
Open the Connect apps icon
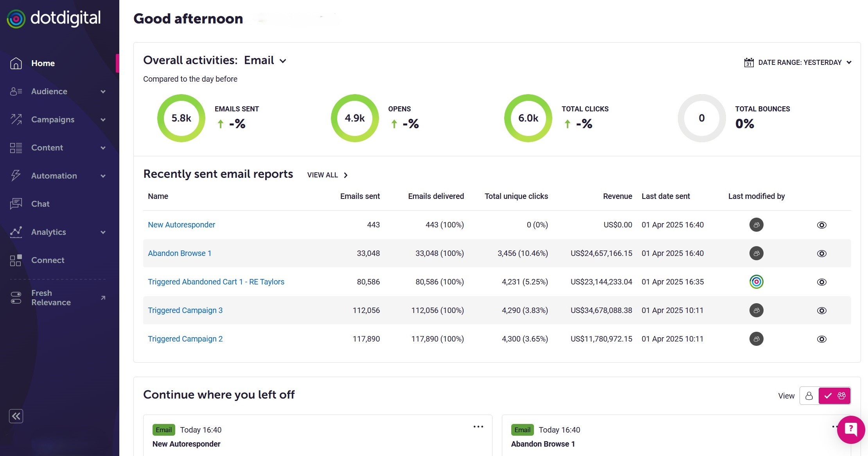point(16,260)
